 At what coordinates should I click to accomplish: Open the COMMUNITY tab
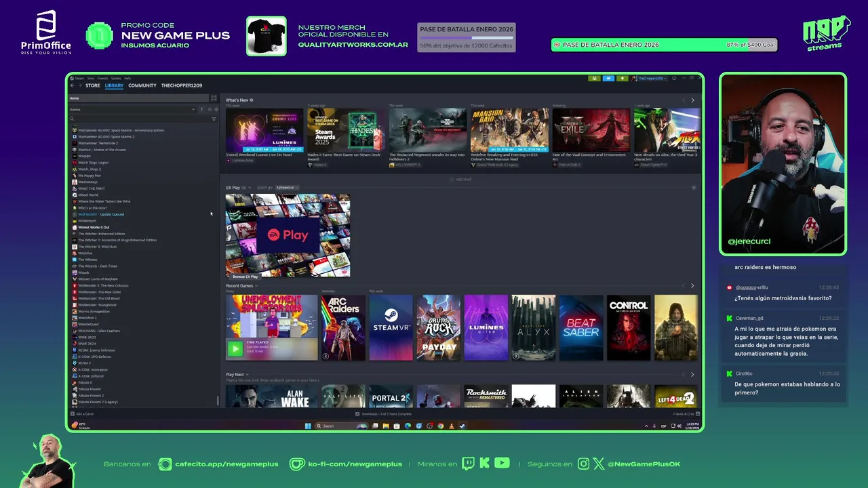pos(142,85)
